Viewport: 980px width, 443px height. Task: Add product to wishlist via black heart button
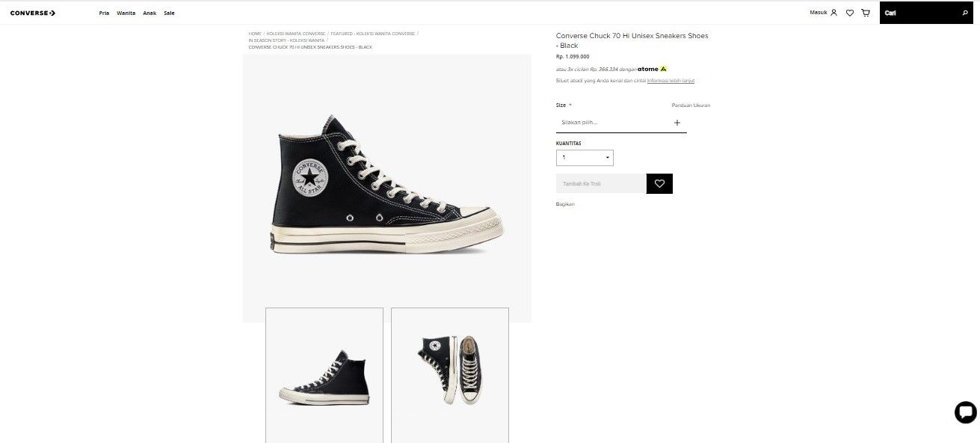tap(659, 183)
